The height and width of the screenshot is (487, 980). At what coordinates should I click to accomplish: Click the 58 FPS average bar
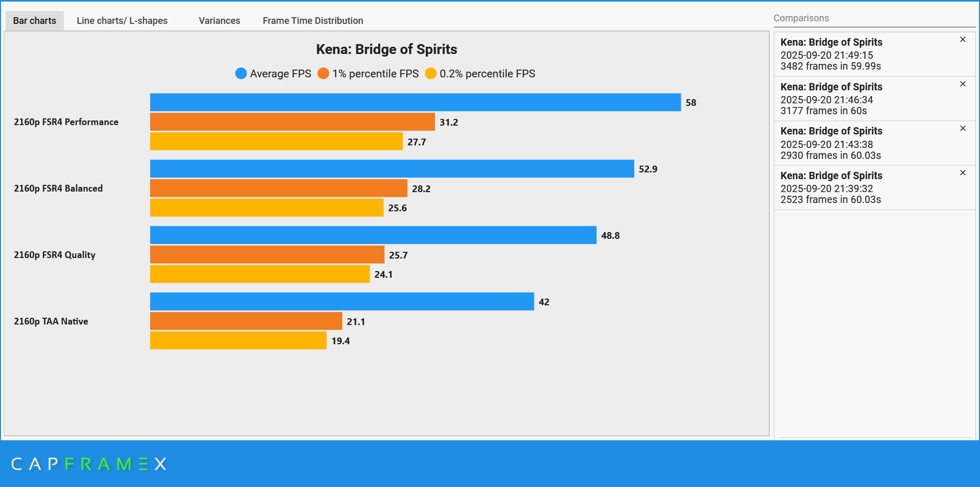click(x=415, y=102)
